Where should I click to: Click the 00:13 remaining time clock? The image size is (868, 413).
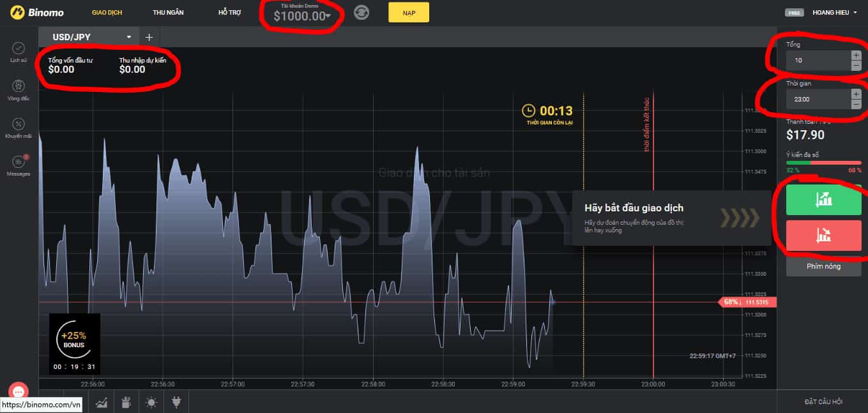547,110
